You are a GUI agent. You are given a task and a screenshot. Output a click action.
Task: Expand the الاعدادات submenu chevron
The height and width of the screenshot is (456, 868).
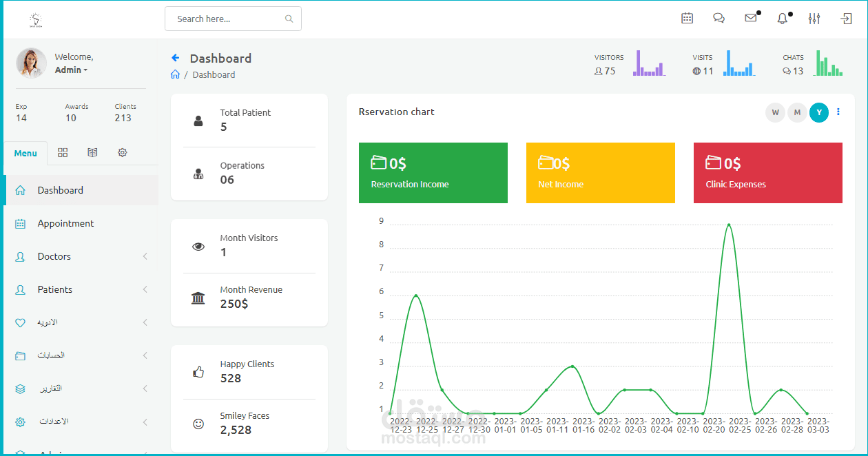pyautogui.click(x=145, y=422)
